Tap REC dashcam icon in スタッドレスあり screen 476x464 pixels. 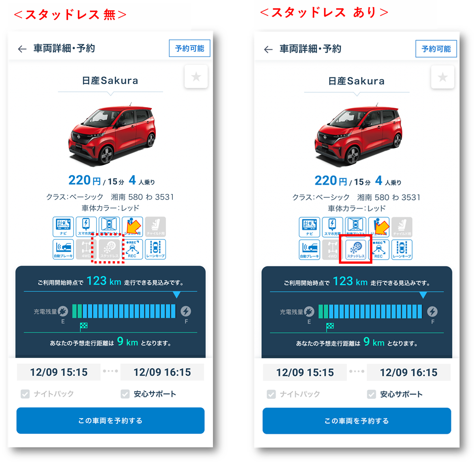click(379, 250)
